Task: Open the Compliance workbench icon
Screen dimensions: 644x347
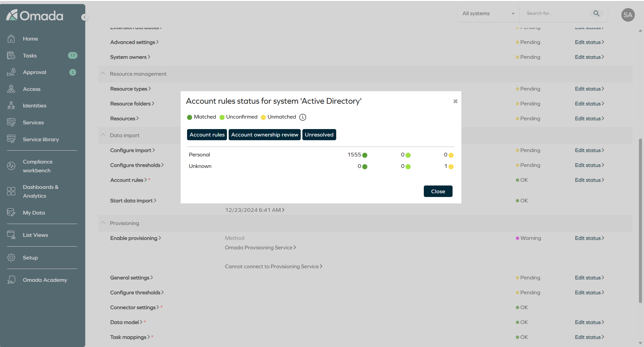Action: click(x=11, y=166)
